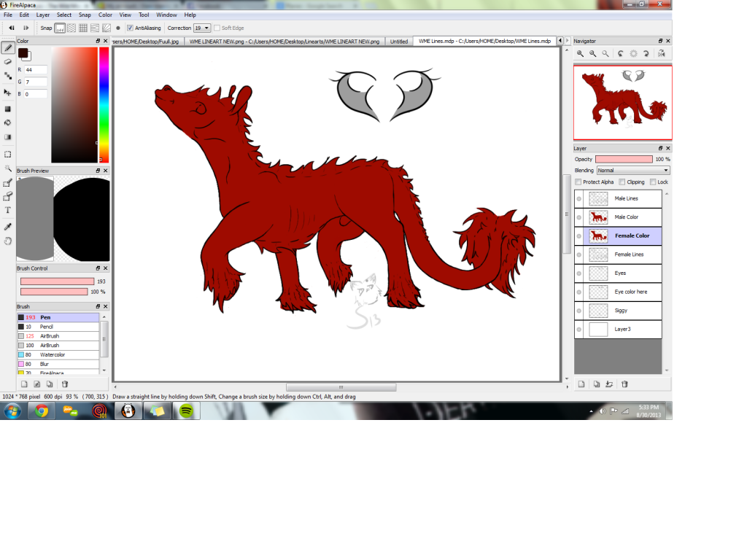Toggle the AntiAliasing checkbox
Viewport: 747px width, 560px height.
[130, 28]
